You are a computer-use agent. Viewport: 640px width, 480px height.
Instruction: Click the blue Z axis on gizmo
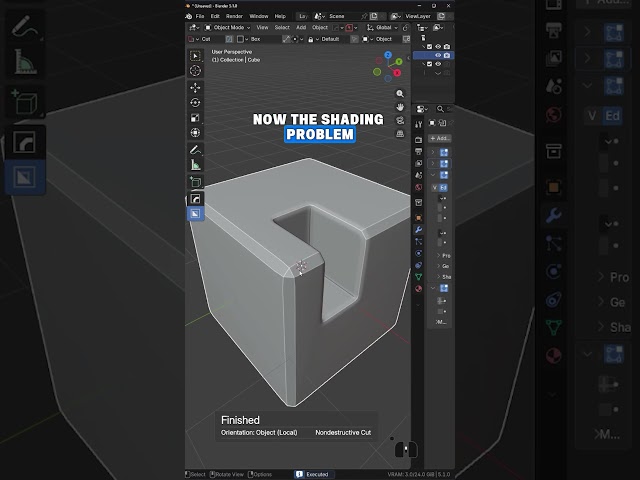point(388,55)
